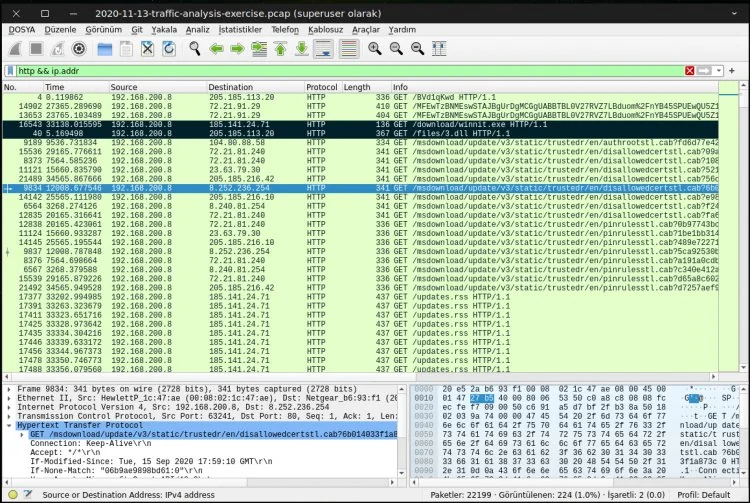Go to a specific packet
Screen dimensions: 750x503
tap(259, 49)
